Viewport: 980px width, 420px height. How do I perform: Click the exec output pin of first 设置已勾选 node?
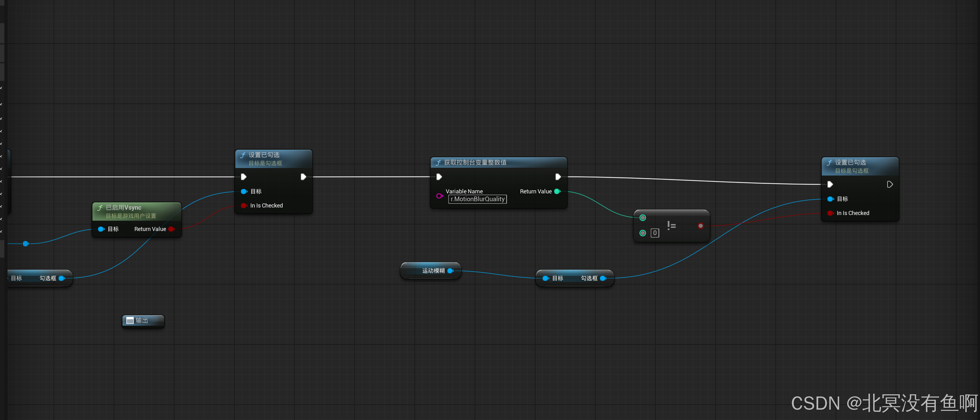[x=303, y=177]
